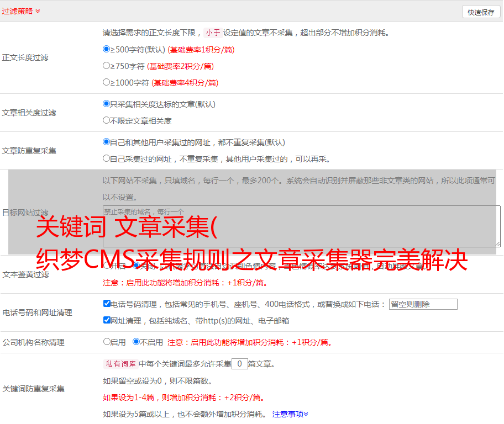Click the keyword article count input box
Image resolution: width=504 pixels, height=424 pixels.
(x=239, y=364)
